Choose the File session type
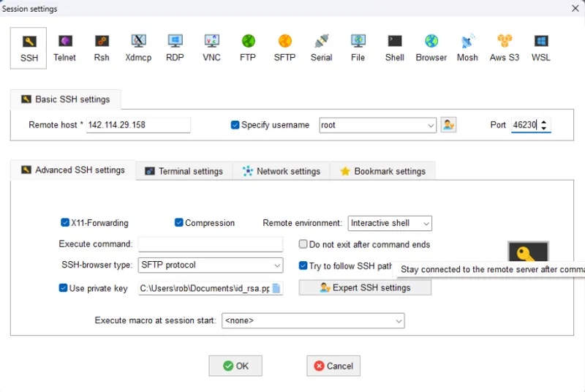The image size is (585, 392). click(358, 48)
